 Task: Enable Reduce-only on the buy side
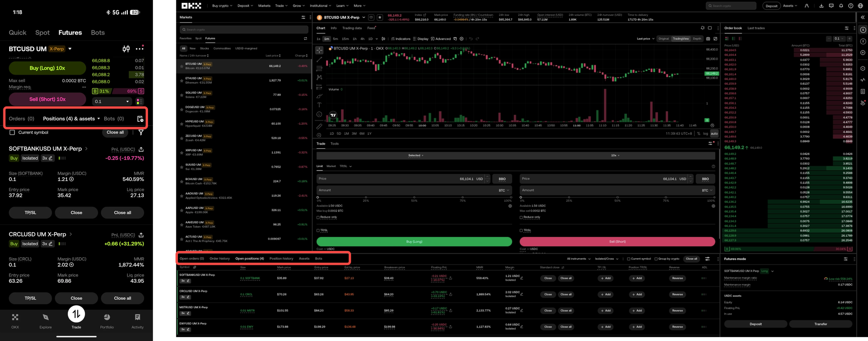[x=318, y=217]
